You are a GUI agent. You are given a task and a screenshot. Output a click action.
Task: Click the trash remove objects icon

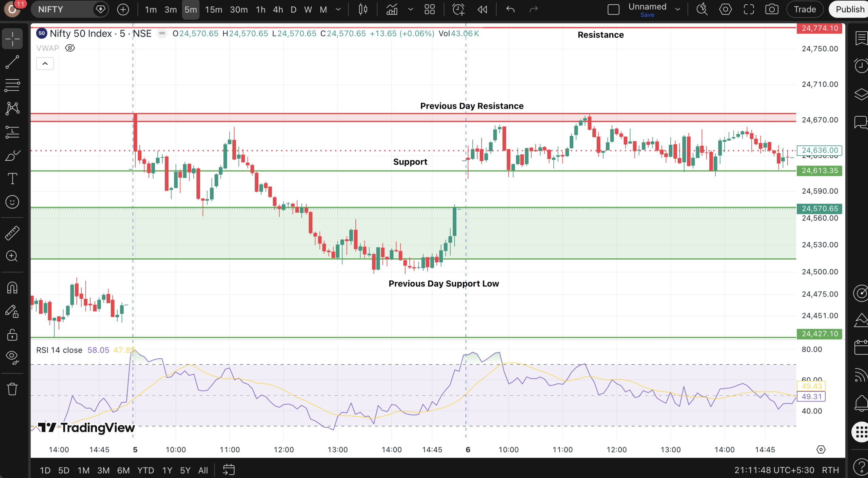[x=13, y=389]
